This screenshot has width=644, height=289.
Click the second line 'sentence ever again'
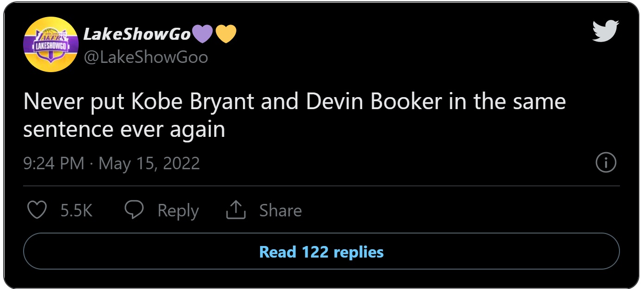[x=124, y=129]
